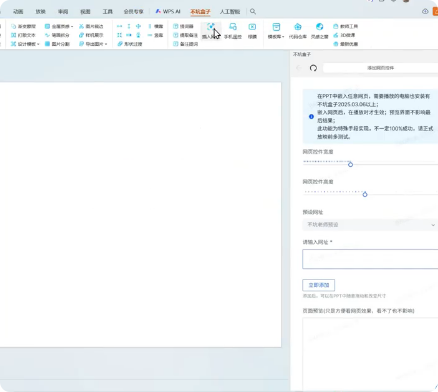Click the 提取备注 tool
Image resolution: width=438 pixels, height=392 pixels.
click(x=185, y=35)
